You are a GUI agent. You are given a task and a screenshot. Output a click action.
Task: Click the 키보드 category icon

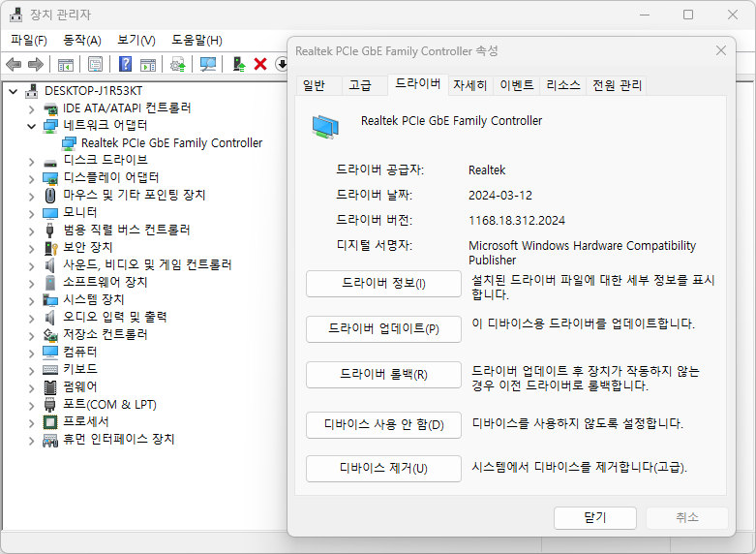[50, 370]
